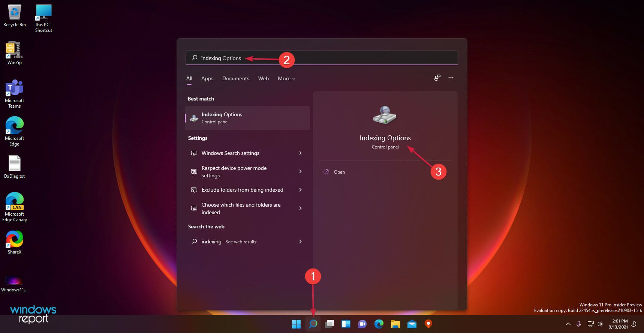Click the Indexing Options title in preview pane
This screenshot has height=333, width=644.
385,138
